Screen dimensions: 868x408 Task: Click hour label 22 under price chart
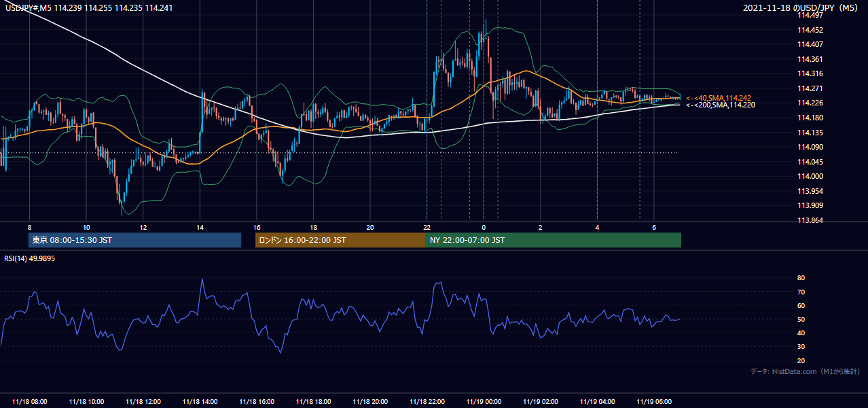(427, 227)
